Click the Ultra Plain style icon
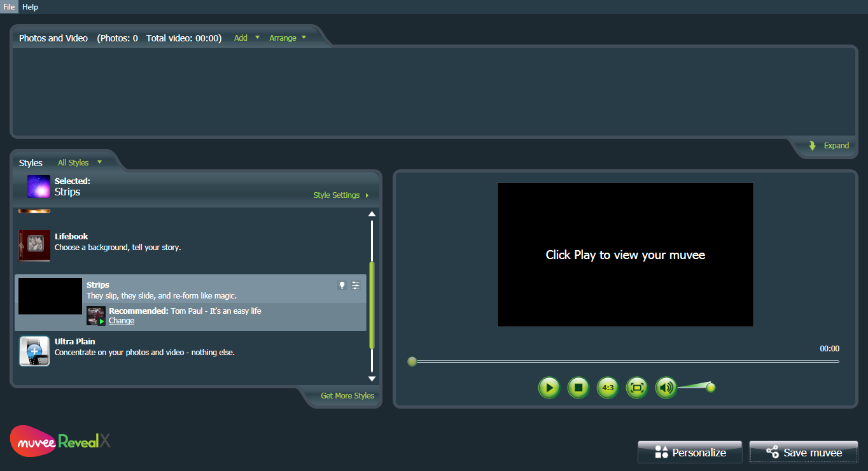This screenshot has width=868, height=471. tap(34, 351)
